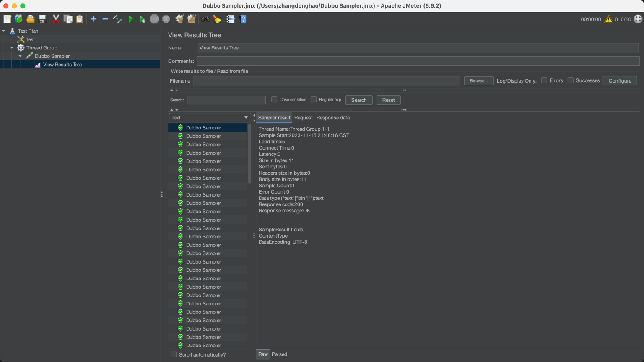Click the 'Response code:200' line

tap(281, 204)
